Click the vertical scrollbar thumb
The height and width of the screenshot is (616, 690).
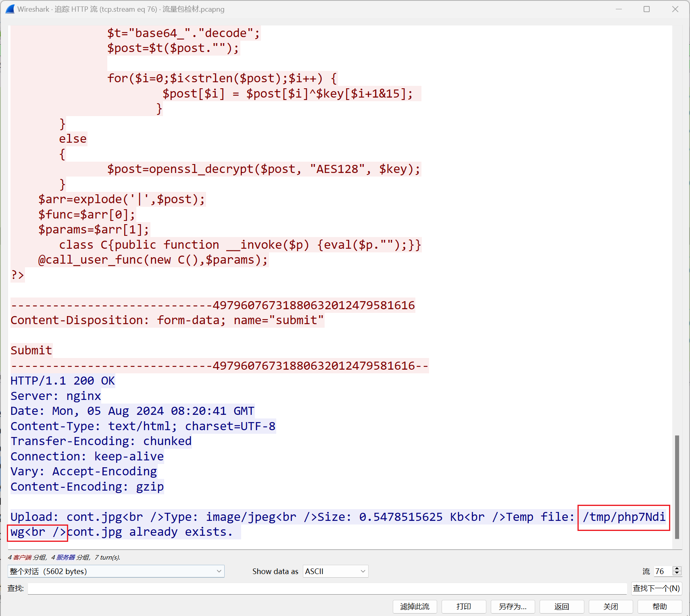[677, 487]
